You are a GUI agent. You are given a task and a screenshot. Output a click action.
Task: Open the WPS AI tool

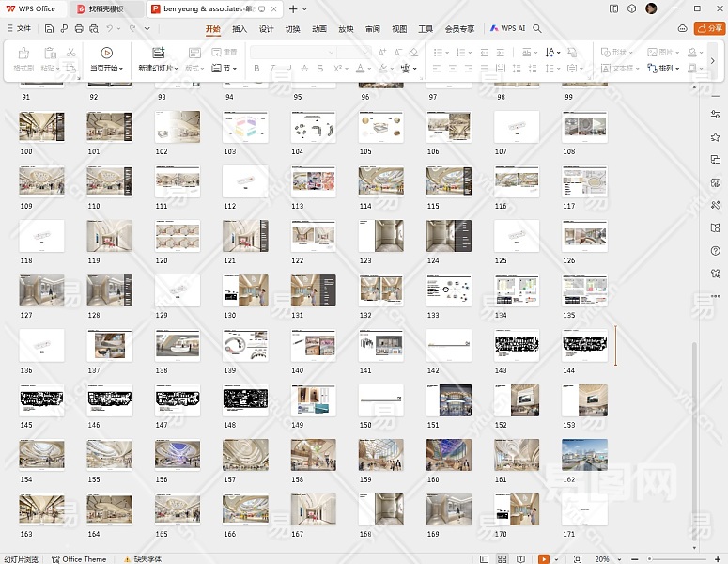point(507,29)
